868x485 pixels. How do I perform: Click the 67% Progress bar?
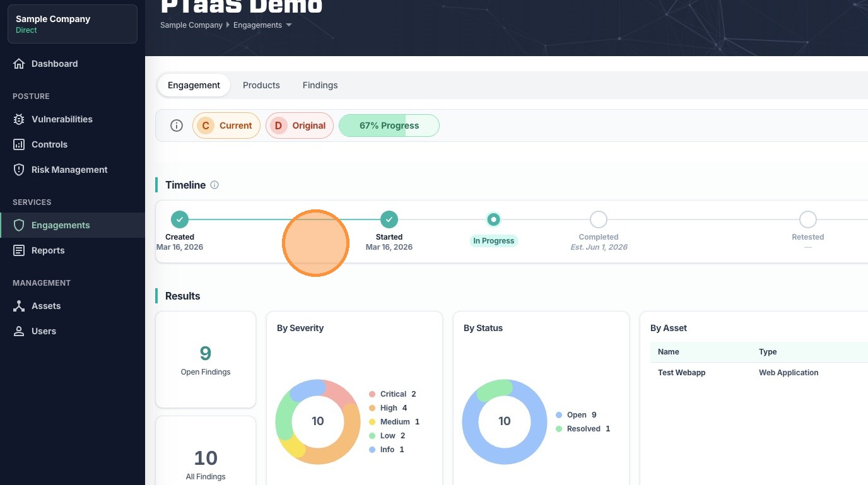click(x=389, y=126)
